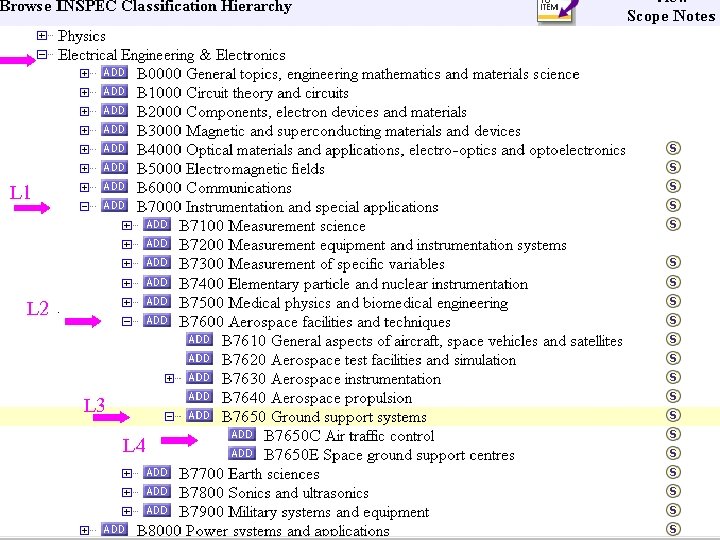Collapse B7000 Instrumentation node
Image resolution: width=720 pixels, height=540 pixels.
click(84, 207)
